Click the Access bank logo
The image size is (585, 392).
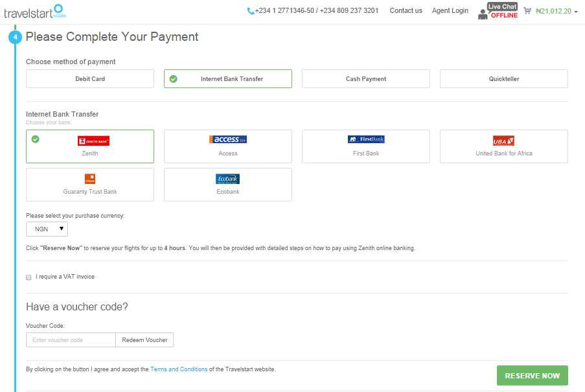pos(228,139)
